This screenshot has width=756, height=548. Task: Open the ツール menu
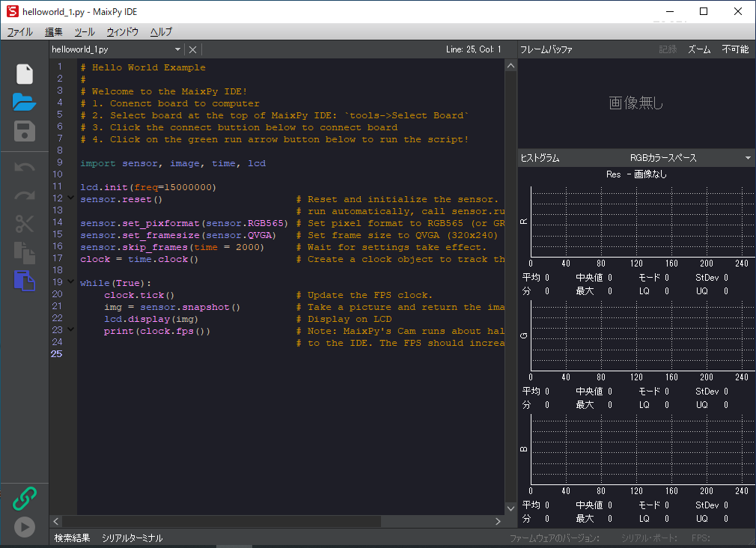[x=85, y=32]
